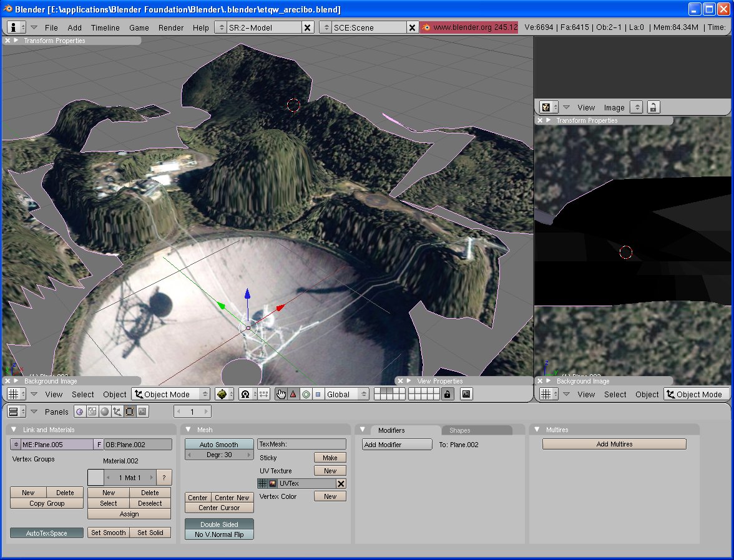The height and width of the screenshot is (560, 734).
Task: Open the Shading buttons sphere icon
Action: coord(105,412)
